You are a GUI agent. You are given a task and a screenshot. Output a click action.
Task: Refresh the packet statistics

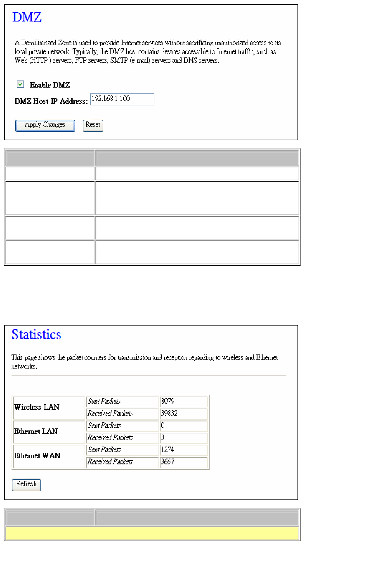26,485
